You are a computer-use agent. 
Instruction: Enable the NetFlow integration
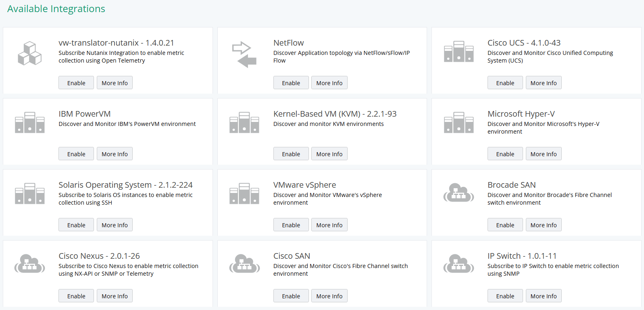point(291,83)
